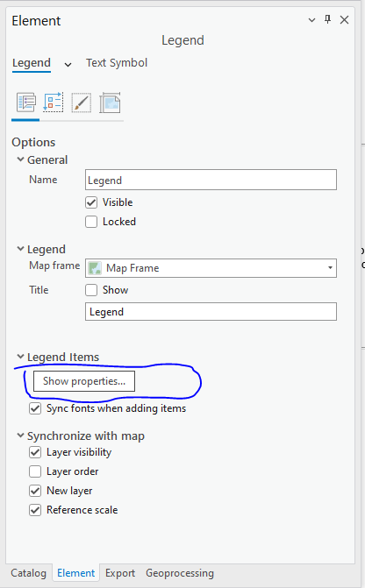The image size is (365, 588).
Task: Open the Element pane options menu chevron
Action: [x=311, y=20]
